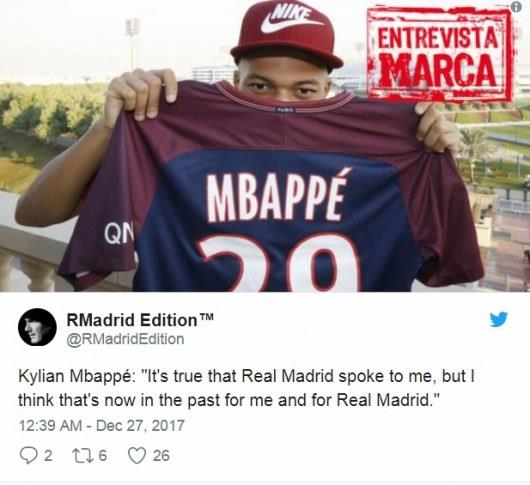Click the QN sleeve lettering on jersey
530x485 pixels.
point(118,234)
